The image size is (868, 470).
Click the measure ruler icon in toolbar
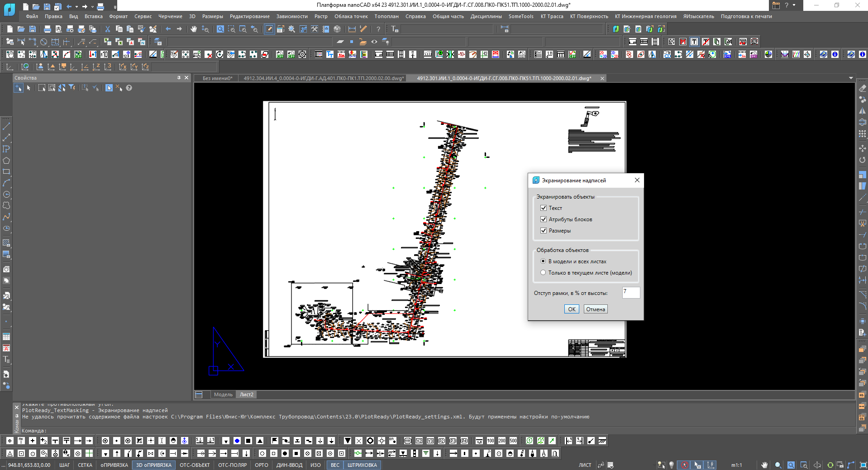pyautogui.click(x=363, y=29)
